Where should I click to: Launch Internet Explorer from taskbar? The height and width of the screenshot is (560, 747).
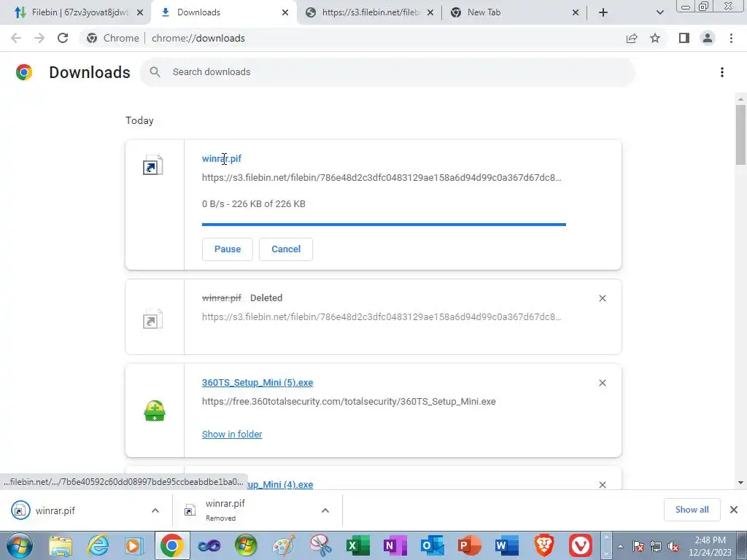[98, 545]
